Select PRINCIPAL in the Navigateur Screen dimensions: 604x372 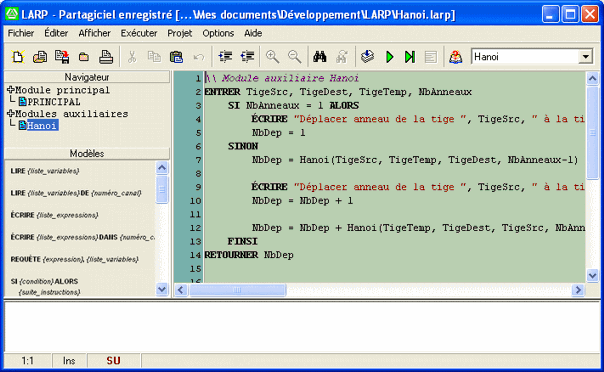[x=54, y=102]
